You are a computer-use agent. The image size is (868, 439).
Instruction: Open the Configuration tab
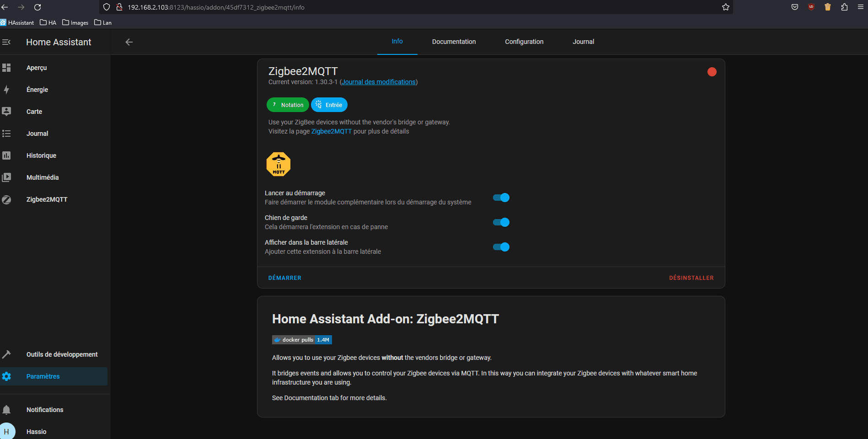click(x=524, y=42)
